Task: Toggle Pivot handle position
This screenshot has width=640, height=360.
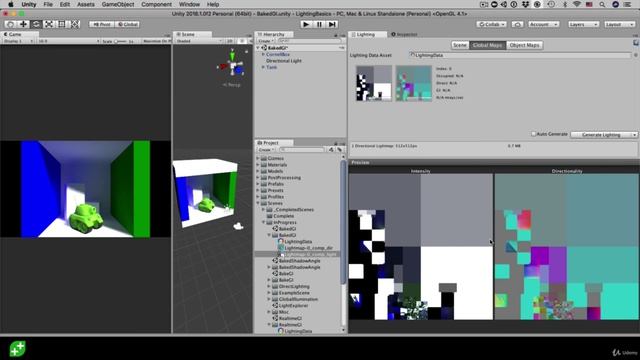Action: [x=101, y=24]
